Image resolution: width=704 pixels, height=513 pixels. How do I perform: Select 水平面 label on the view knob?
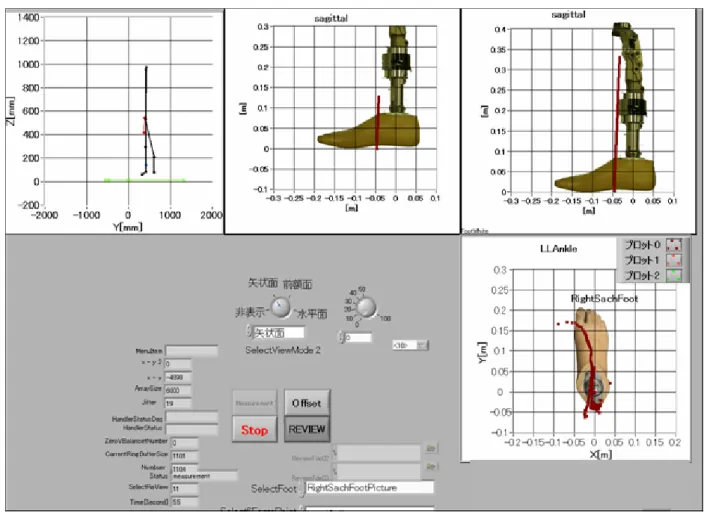[312, 313]
